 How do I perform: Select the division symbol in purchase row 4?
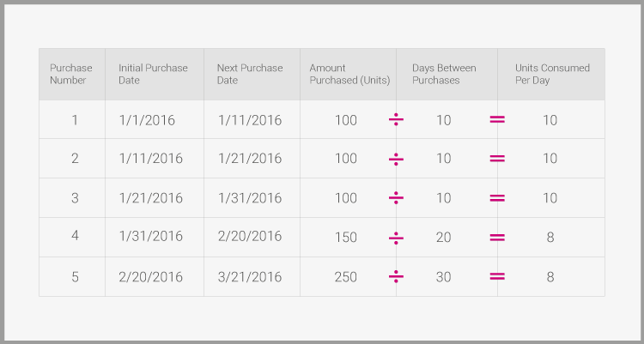[x=396, y=238]
